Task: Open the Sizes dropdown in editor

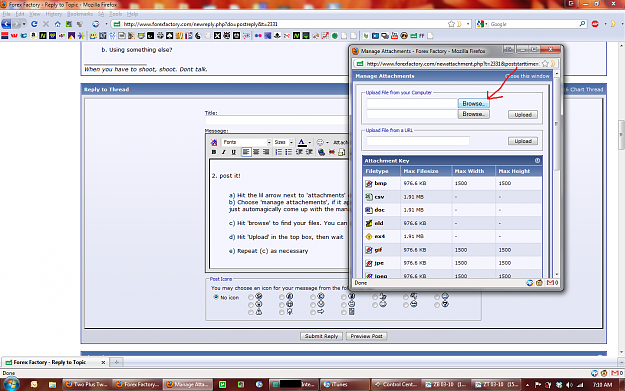Action: (284, 142)
